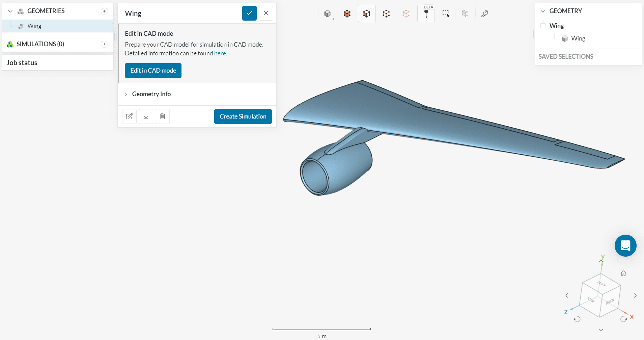The image size is (644, 340).
Task: Click the GEOMETRIES cubes icon
Action: [21, 11]
